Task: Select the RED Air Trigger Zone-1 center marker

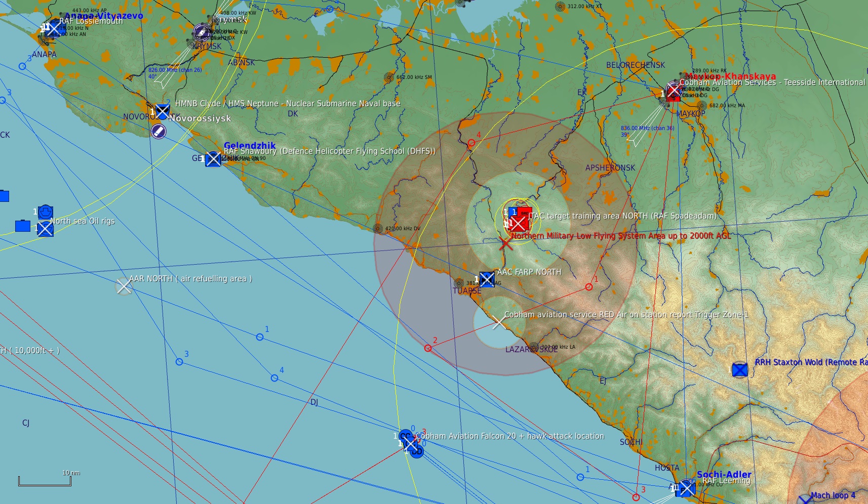Action: click(498, 322)
